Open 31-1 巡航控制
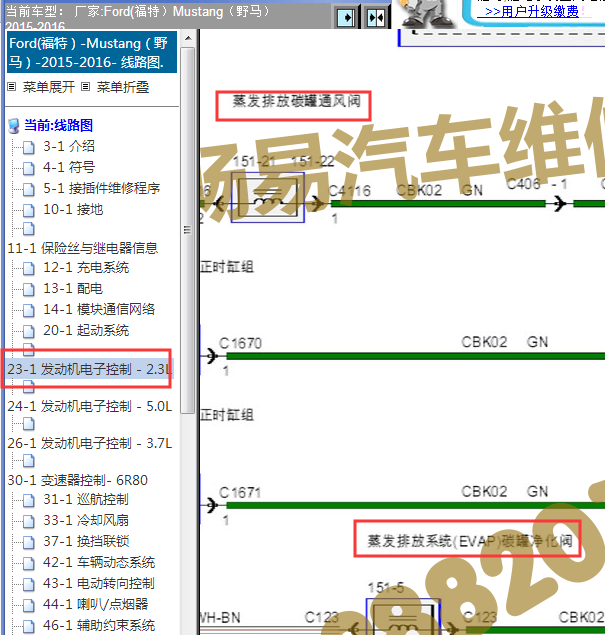 [86, 499]
